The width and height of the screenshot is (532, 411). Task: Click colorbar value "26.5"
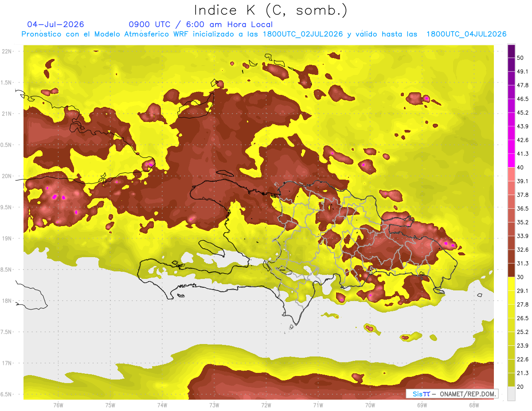(x=522, y=318)
